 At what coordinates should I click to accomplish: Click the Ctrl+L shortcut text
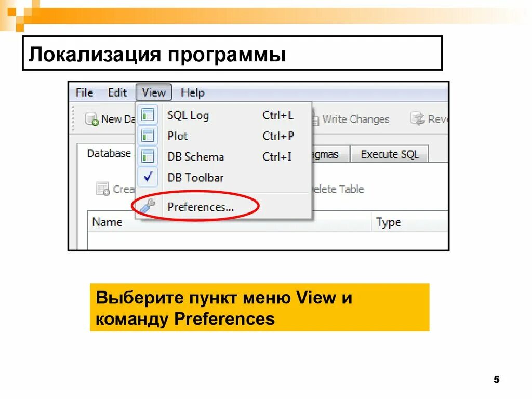pos(278,115)
